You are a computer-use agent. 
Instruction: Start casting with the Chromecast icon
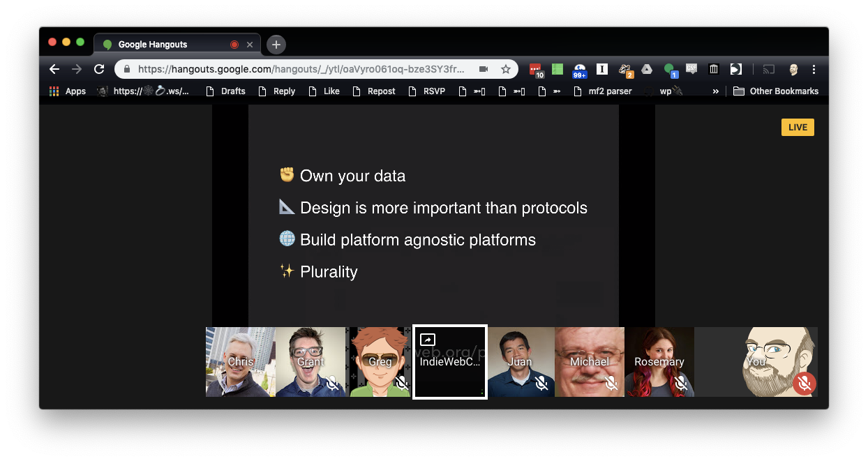768,69
